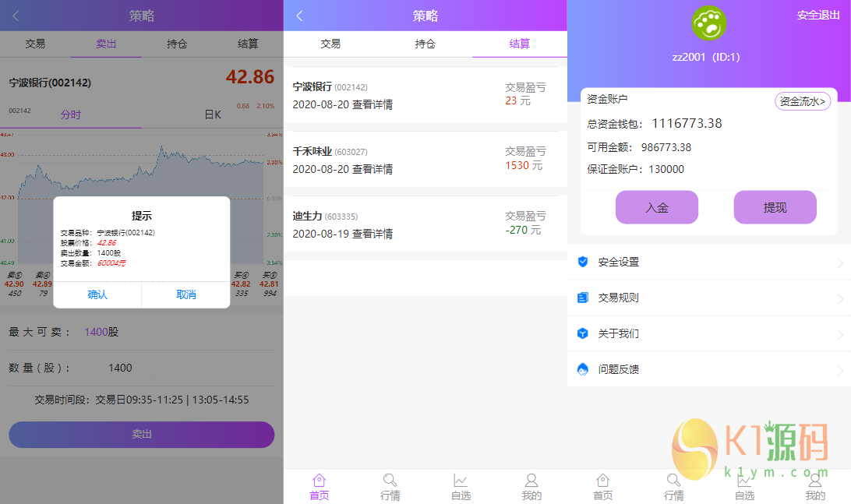Click the green paw avatar of zz2001
Image resolution: width=851 pixels, height=504 pixels.
point(708,23)
